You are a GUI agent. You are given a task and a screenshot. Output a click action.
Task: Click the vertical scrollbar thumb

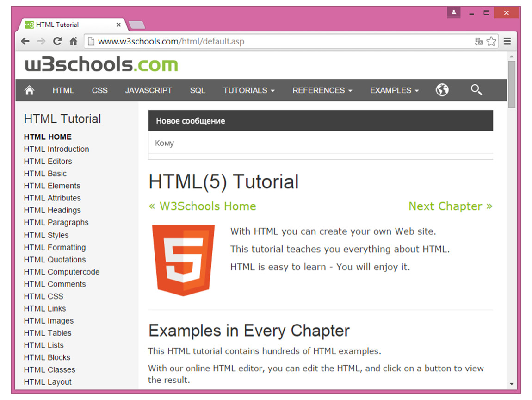[x=512, y=84]
